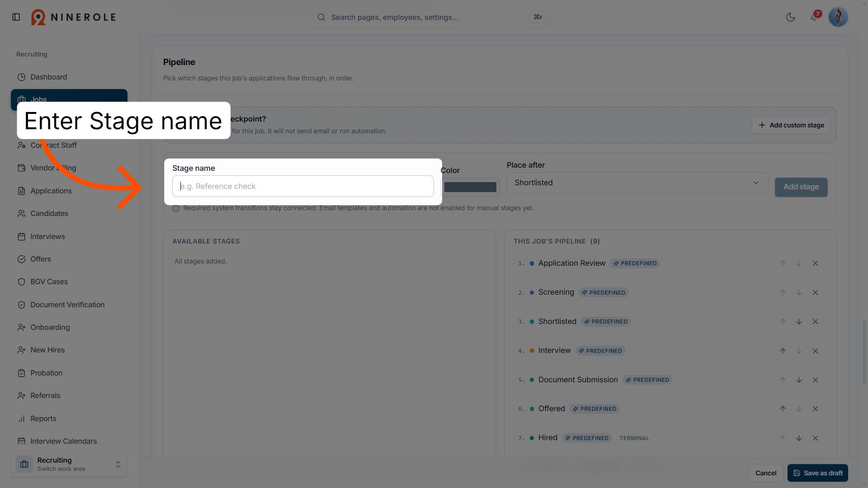The height and width of the screenshot is (488, 868).
Task: Open Probation page
Action: point(69,373)
